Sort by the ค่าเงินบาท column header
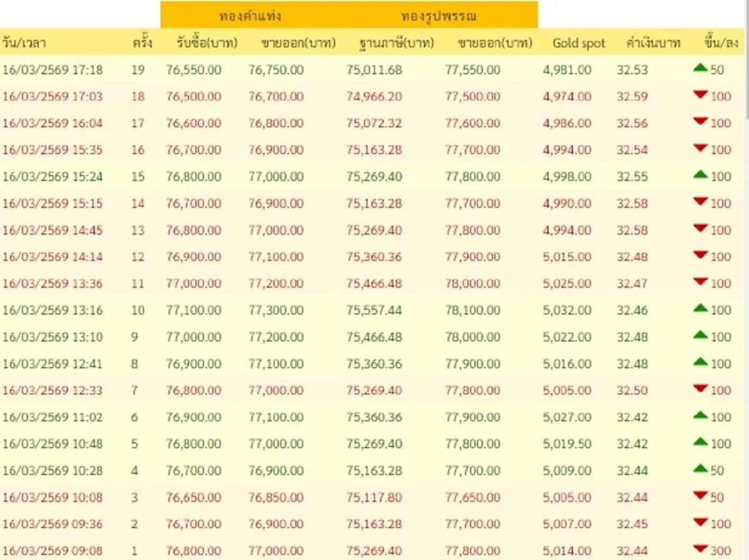 [652, 42]
